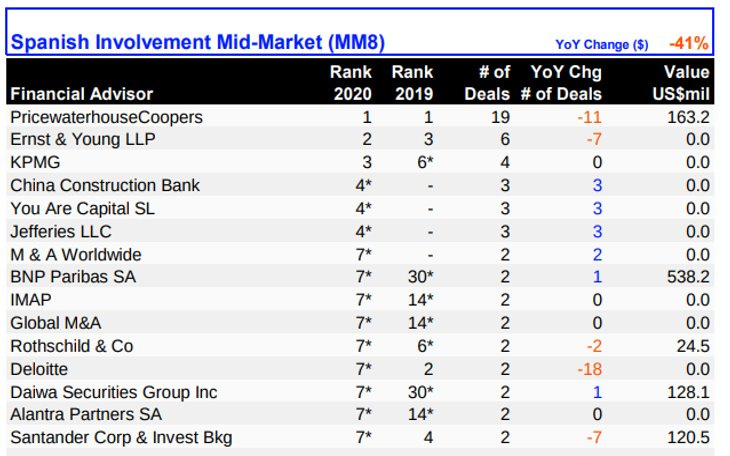
Task: Select China Construction Bank advisor name
Action: coord(105,185)
